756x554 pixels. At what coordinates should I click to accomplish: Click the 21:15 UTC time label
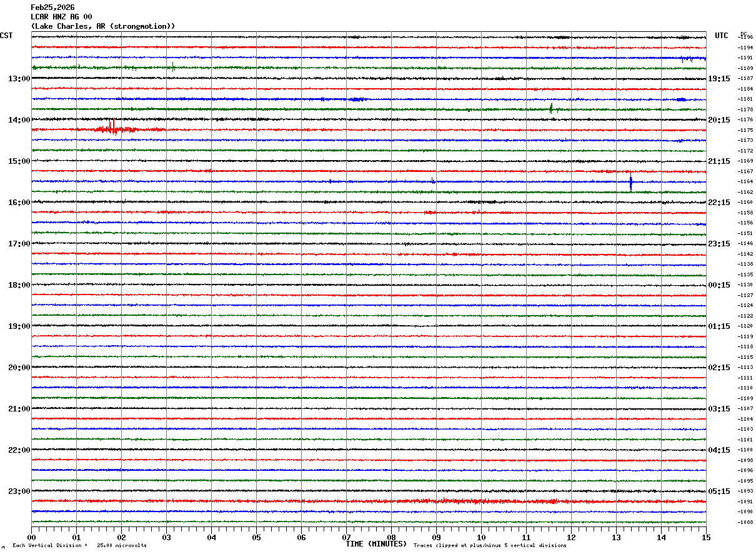[x=719, y=161]
